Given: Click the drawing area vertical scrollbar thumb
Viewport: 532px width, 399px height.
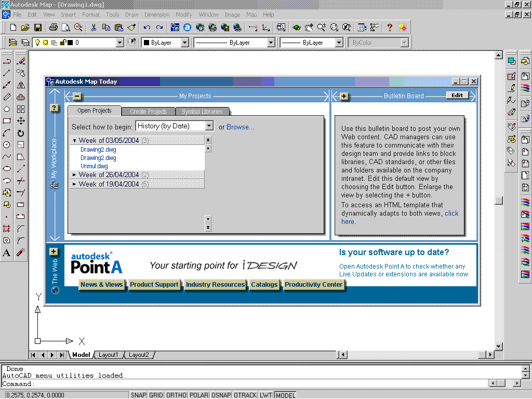Looking at the screenshot, I should (498, 201).
